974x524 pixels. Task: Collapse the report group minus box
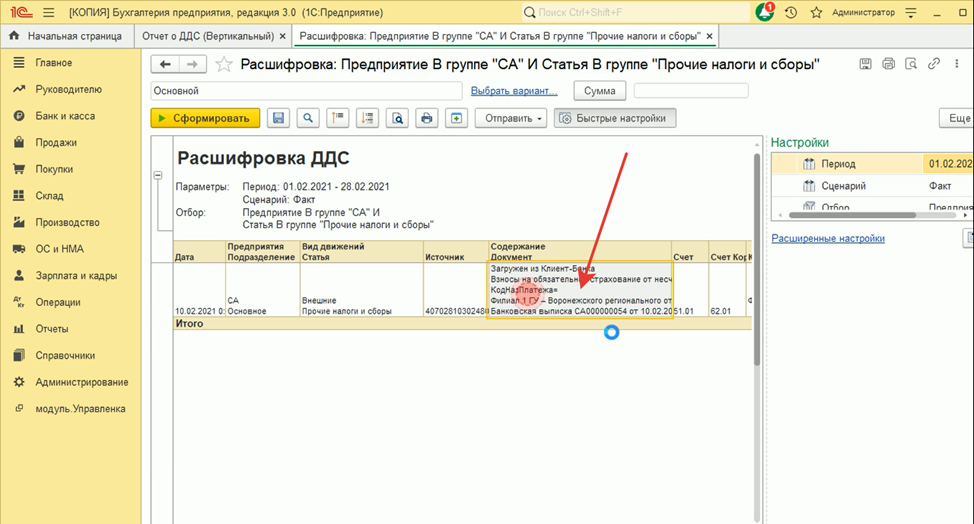[x=158, y=176]
